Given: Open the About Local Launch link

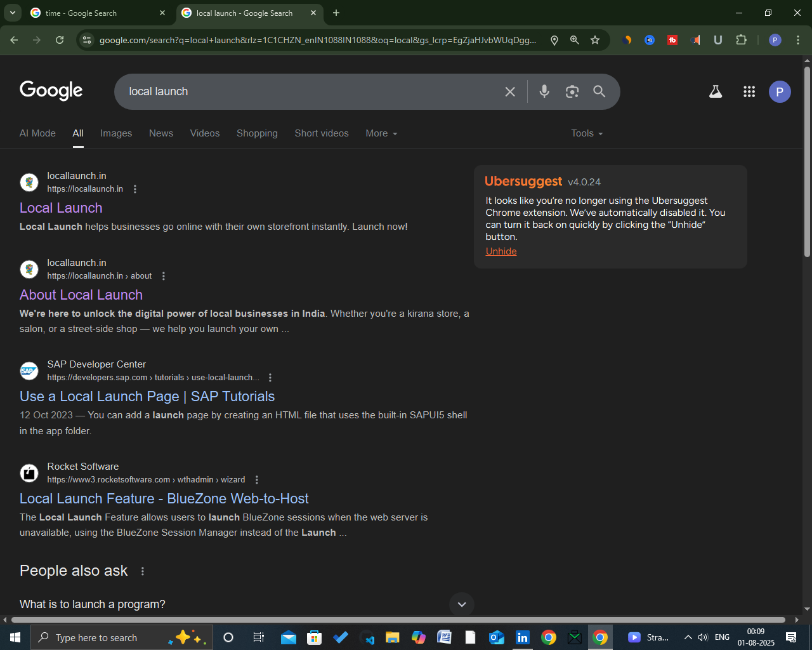Looking at the screenshot, I should pyautogui.click(x=81, y=295).
